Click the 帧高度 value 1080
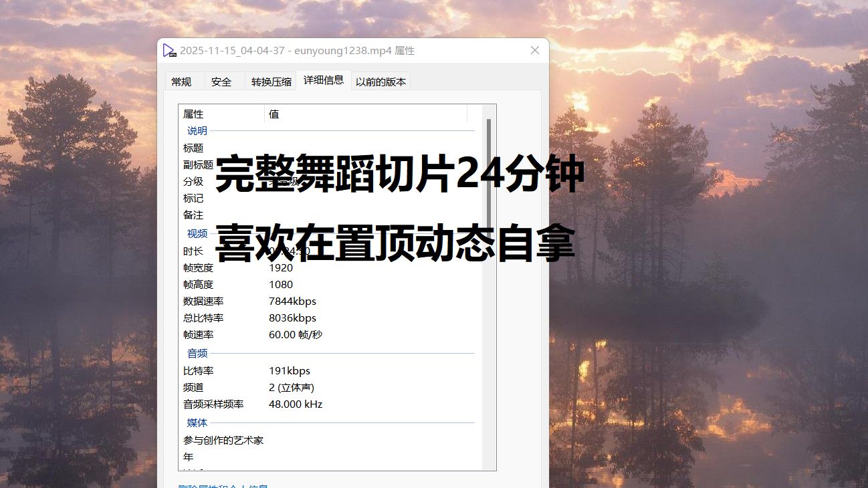 pos(281,285)
